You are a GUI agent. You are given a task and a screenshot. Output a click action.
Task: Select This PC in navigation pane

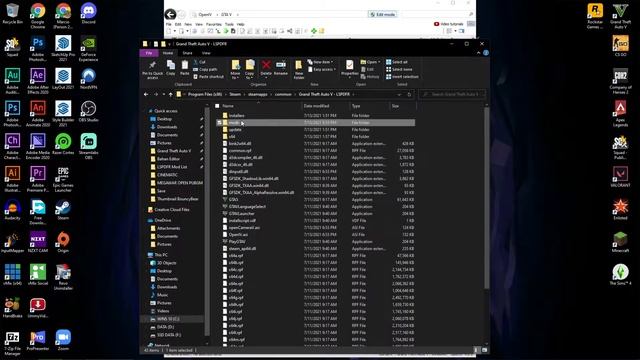pos(161,255)
